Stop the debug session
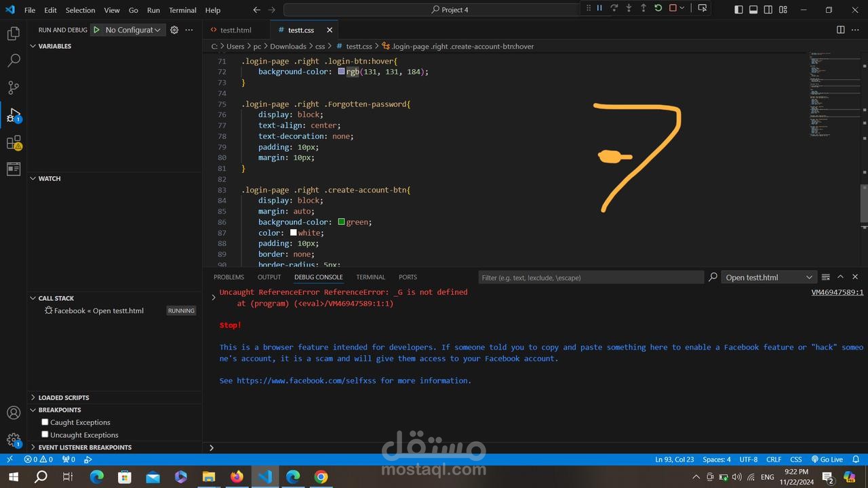 673,8
